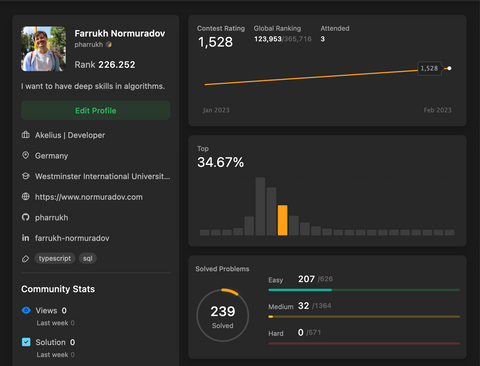The height and width of the screenshot is (366, 480).
Task: Click the Views 0 stat
Action: coord(51,311)
